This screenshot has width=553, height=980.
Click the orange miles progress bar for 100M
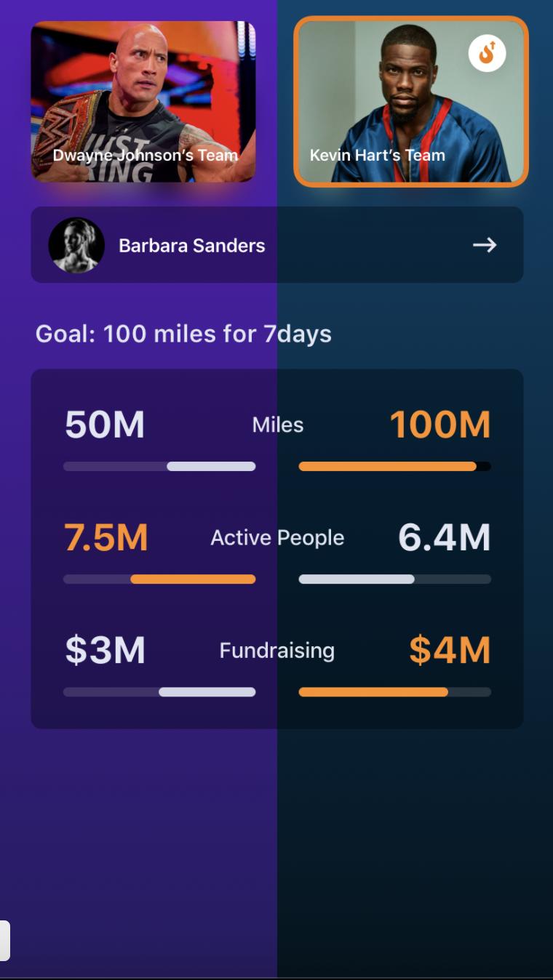tap(395, 467)
